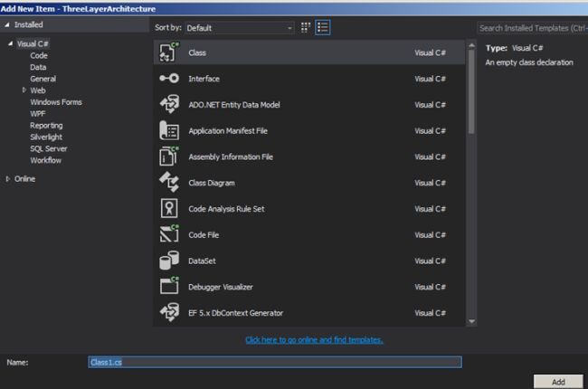Click the 'Class' template name text
588x389 pixels.
tap(197, 52)
